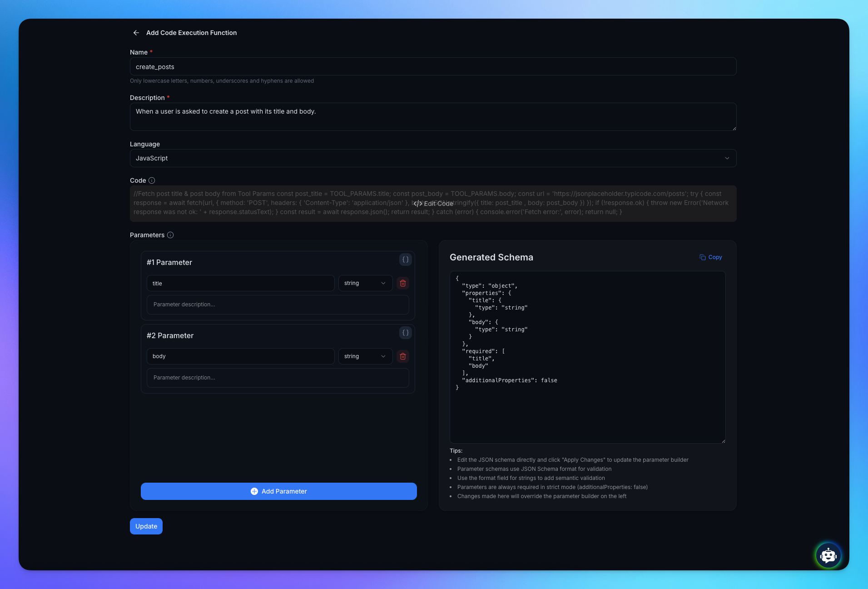Delete the title parameter with trash icon
Screen dimensions: 868x589
[402, 283]
